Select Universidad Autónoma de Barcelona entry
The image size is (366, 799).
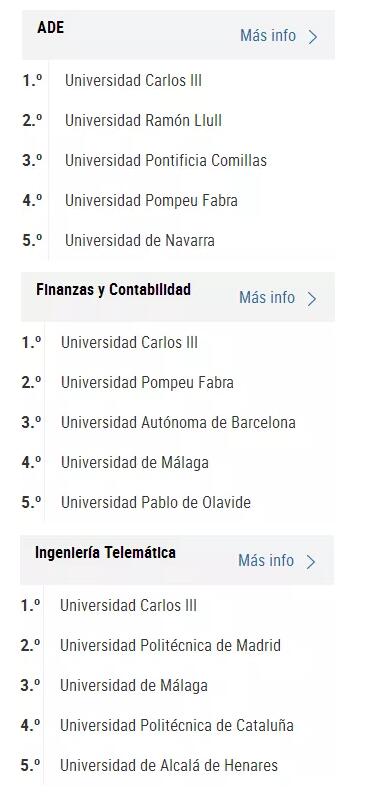pos(178,422)
